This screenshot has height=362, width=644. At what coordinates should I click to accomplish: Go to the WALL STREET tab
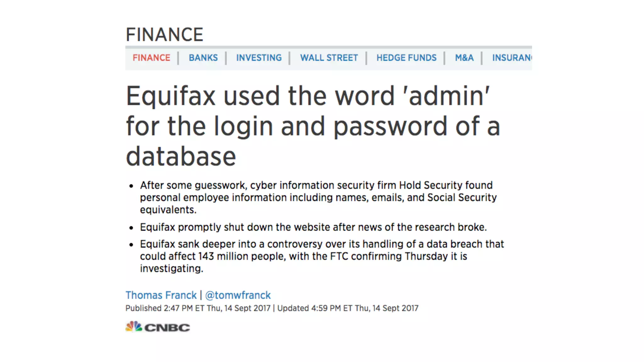pyautogui.click(x=329, y=58)
